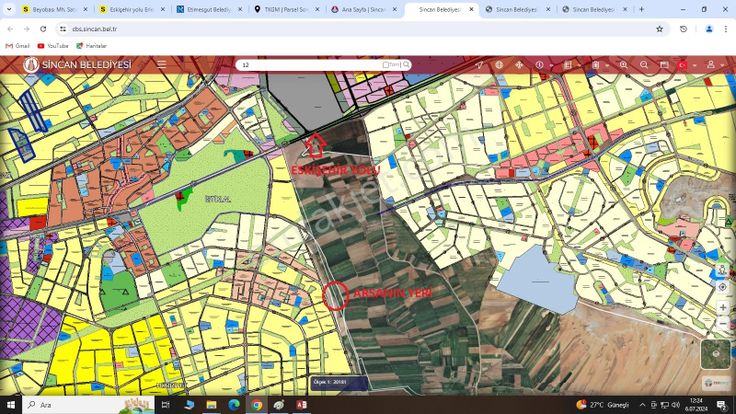The height and width of the screenshot is (414, 736).
Task: Open the Haritalar bookmark
Action: tap(90, 46)
